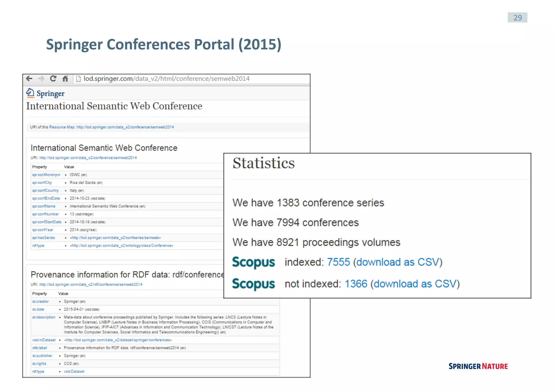Open the 1366 not indexed link
Viewport: 555px width, 392px height.
[x=356, y=284]
